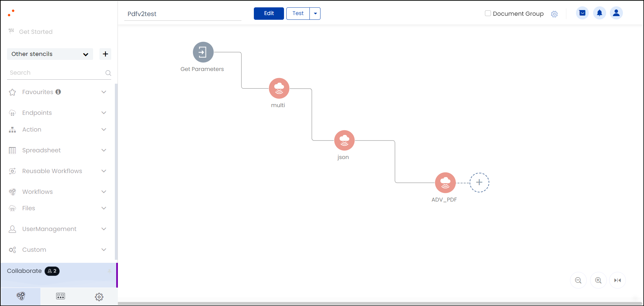
Task: Switch to the settings gear bottom tab
Action: tap(99, 297)
